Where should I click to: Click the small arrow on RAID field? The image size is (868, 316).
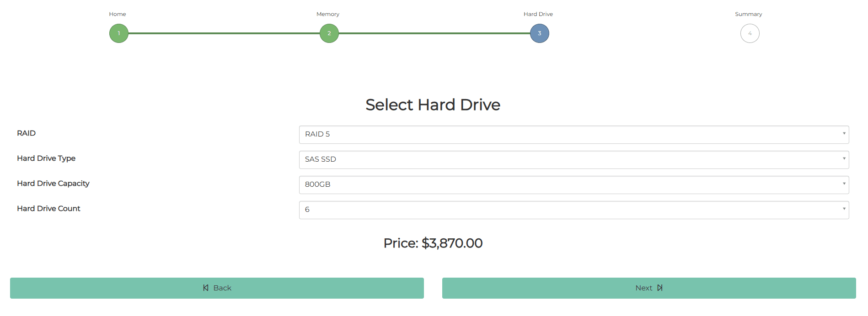pyautogui.click(x=844, y=133)
